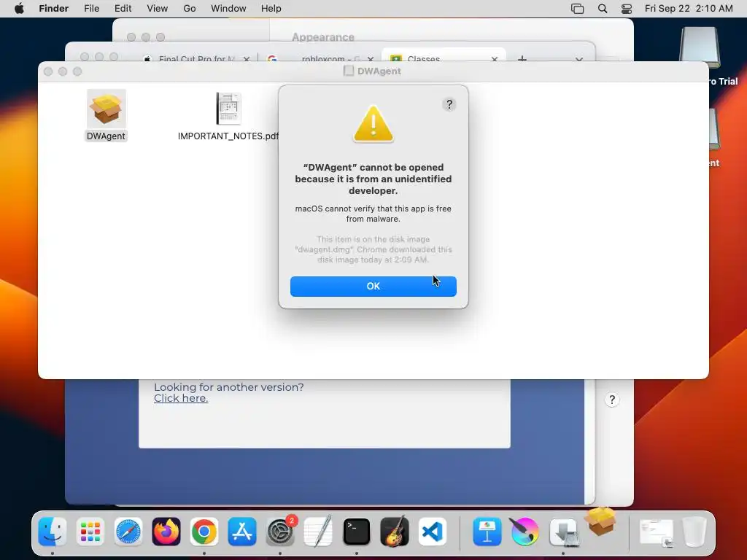The image size is (747, 560).
Task: Click the date and time clock
Action: click(x=689, y=9)
